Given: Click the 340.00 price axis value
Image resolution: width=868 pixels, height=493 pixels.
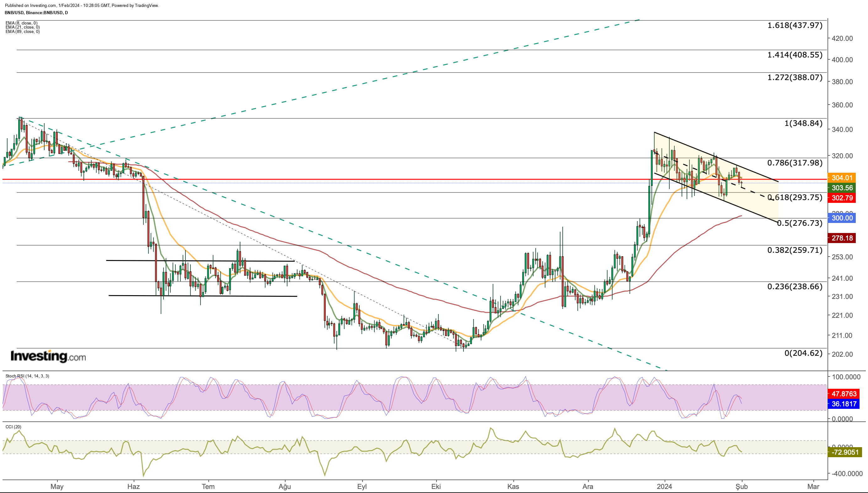Looking at the screenshot, I should pos(842,129).
